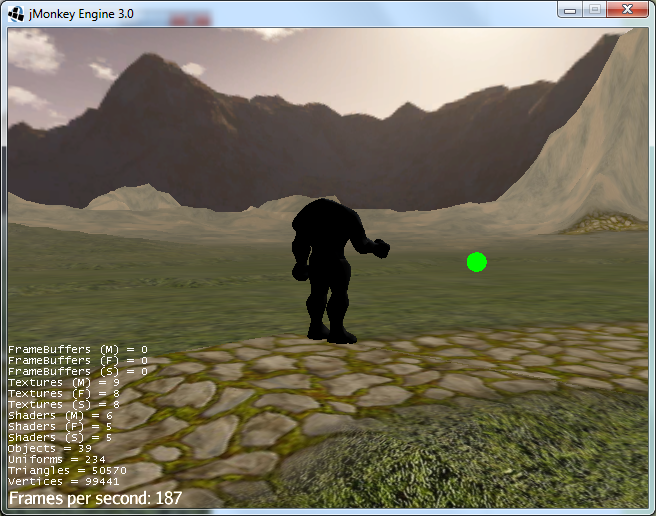Click the 'jMonkey Engine 3.0' window title text

point(86,11)
